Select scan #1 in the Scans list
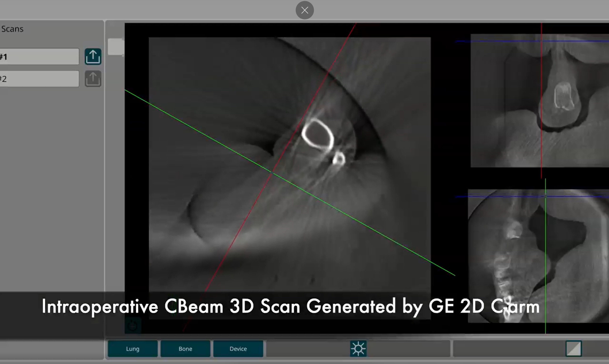The image size is (609, 364). [39, 57]
